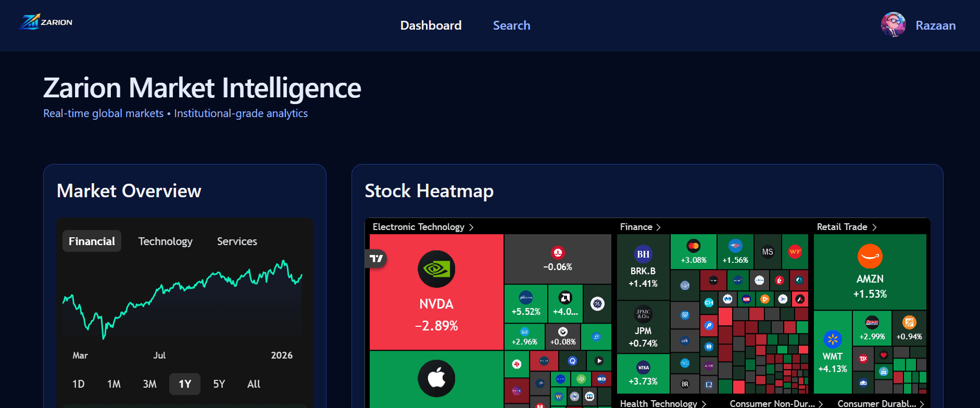Select the JPM JPMorgan tile

click(x=643, y=327)
